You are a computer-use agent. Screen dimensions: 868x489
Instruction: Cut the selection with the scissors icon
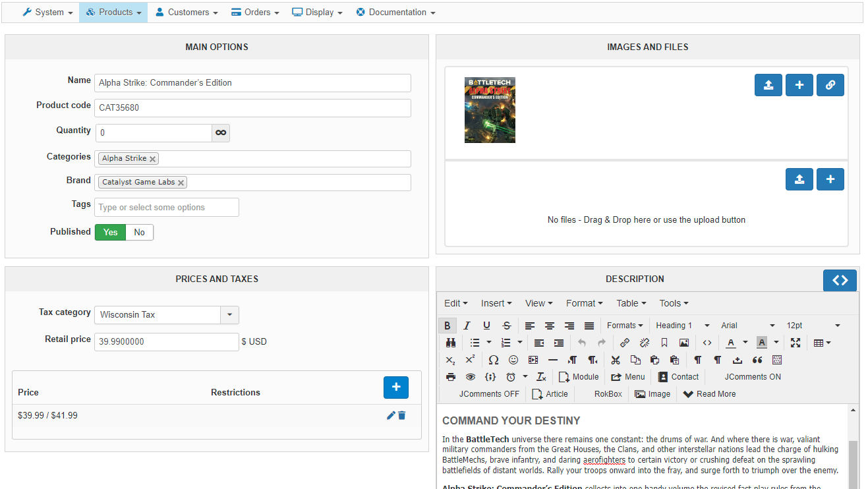616,360
